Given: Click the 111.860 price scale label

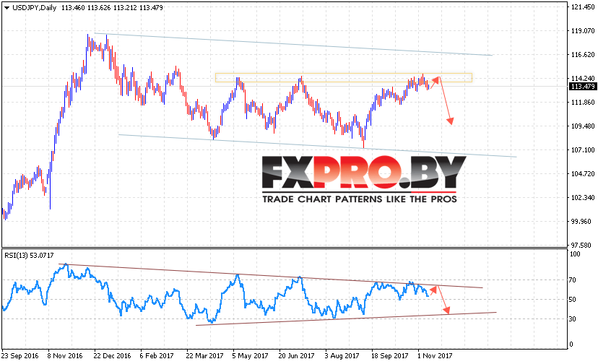Looking at the screenshot, I should tap(583, 103).
